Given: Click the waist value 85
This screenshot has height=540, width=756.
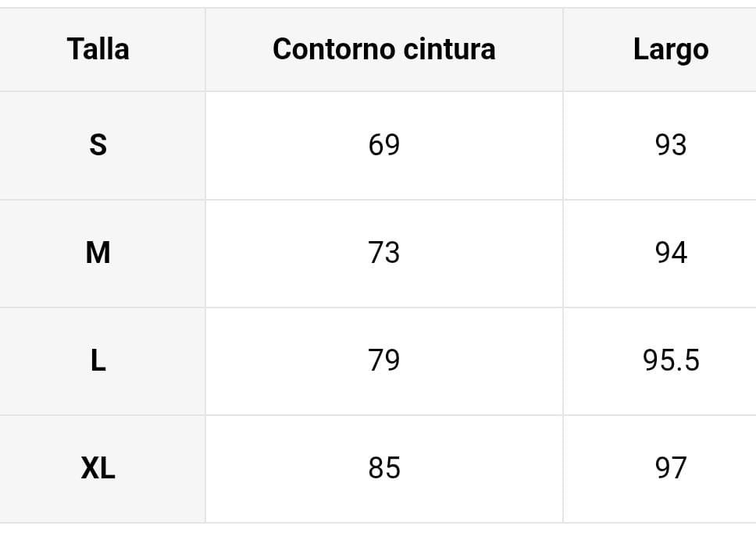Looking at the screenshot, I should [x=383, y=468].
